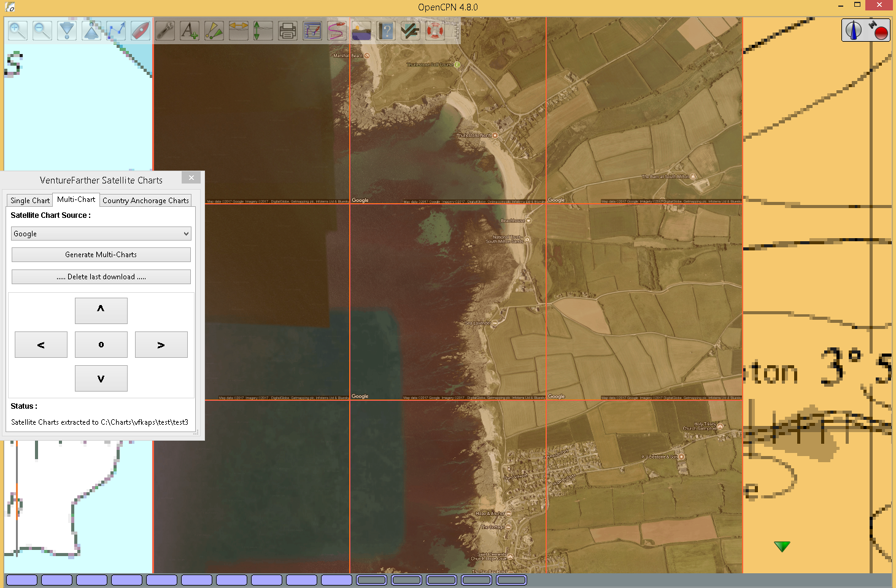Toggle Auto Follow red boat icon
This screenshot has width=896, height=588.
tap(141, 30)
